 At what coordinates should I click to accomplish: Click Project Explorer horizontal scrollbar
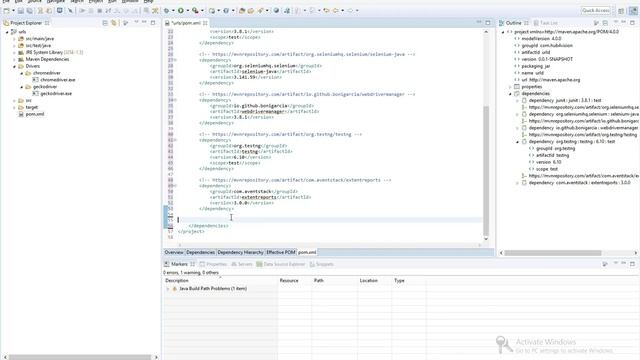coord(80,357)
